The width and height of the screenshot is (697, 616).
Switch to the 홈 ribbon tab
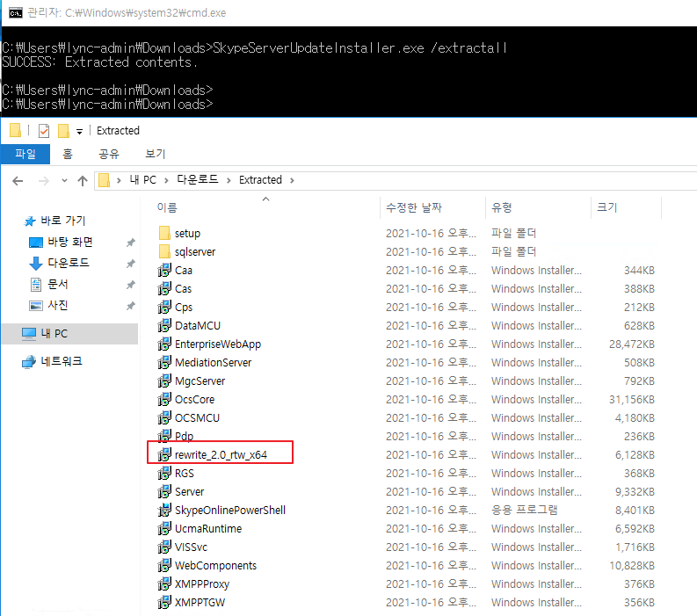[x=67, y=154]
